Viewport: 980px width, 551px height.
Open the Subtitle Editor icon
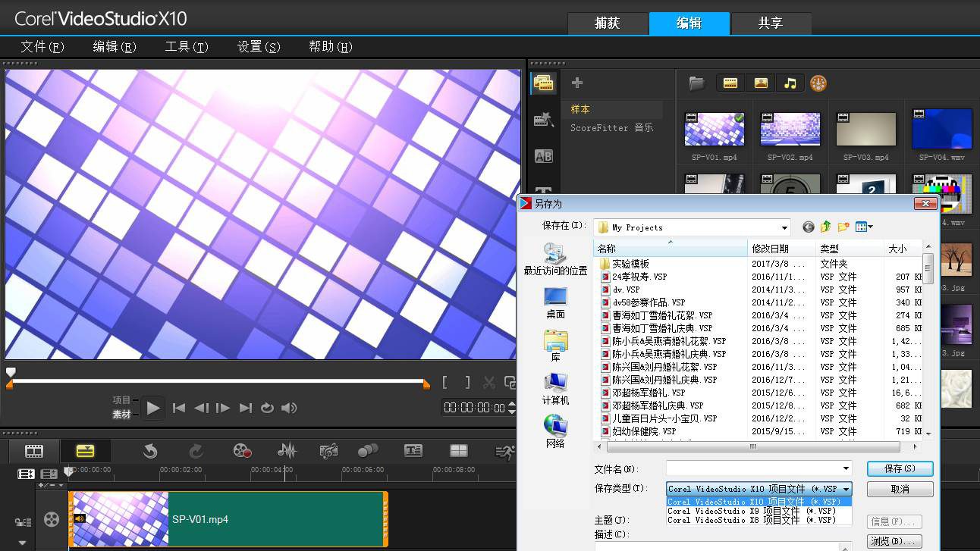click(413, 451)
